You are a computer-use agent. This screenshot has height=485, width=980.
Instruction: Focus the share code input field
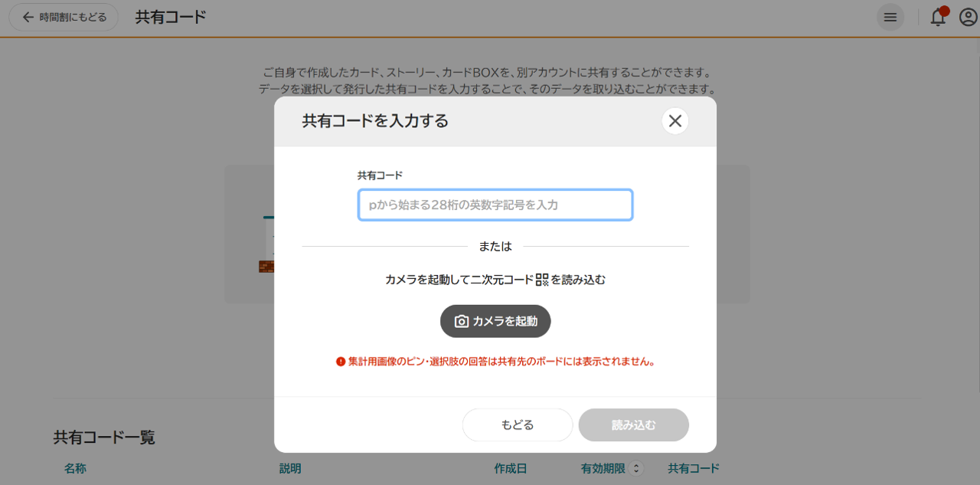tap(495, 205)
